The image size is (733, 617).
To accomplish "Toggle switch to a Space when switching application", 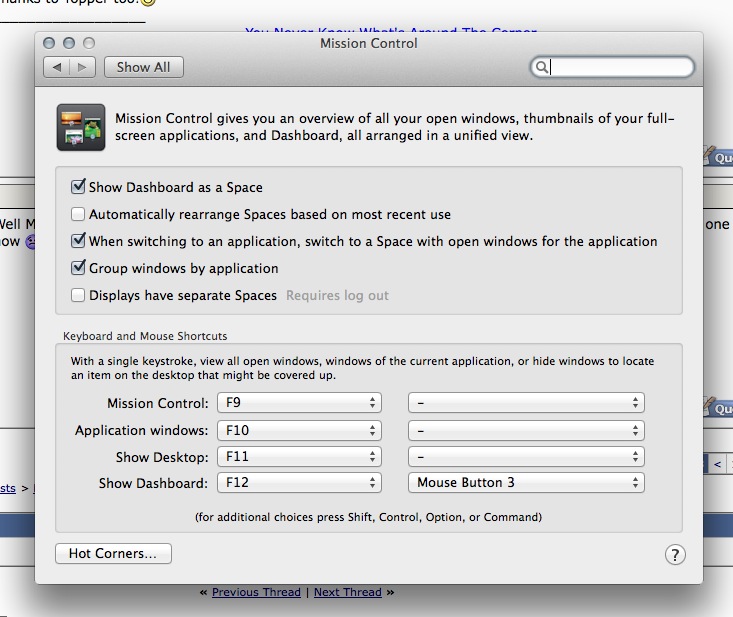I will pos(78,241).
